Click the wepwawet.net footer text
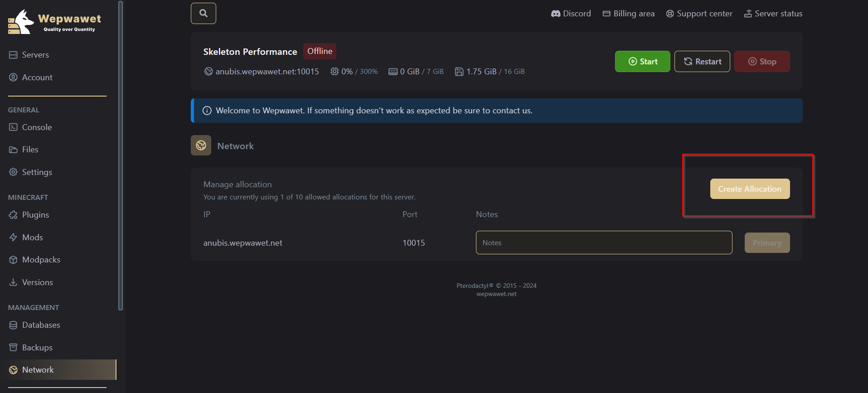This screenshot has height=393, width=868. coord(496,294)
